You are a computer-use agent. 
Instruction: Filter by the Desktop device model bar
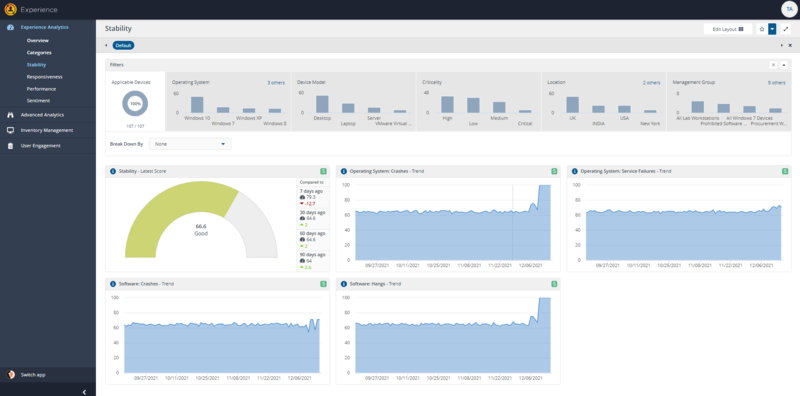click(322, 104)
